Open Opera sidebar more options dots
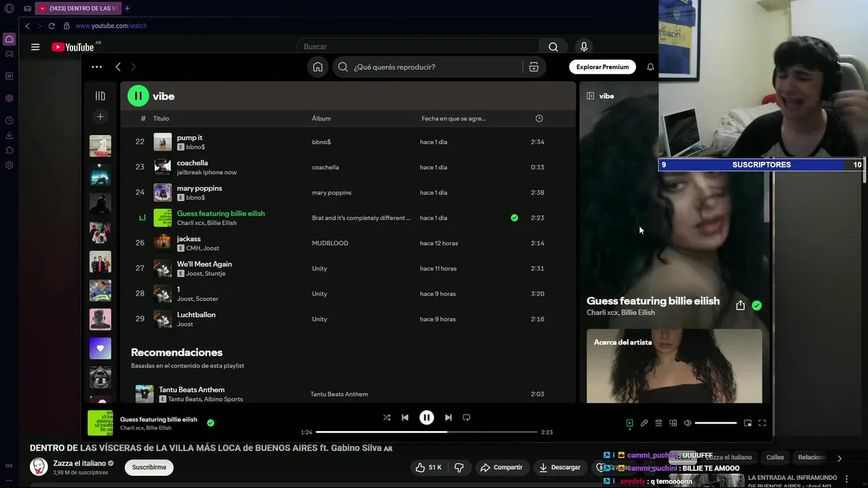Viewport: 868px width, 488px height. pos(9,480)
